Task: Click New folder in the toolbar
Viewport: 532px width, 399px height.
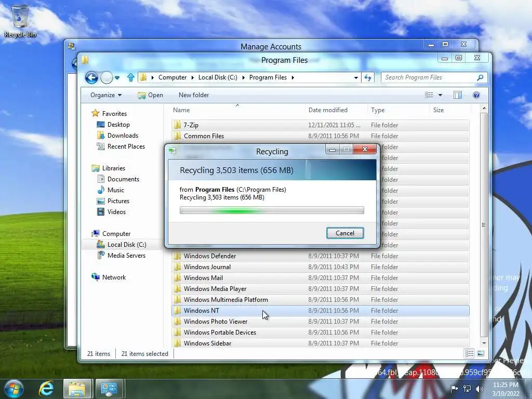Action: [194, 95]
